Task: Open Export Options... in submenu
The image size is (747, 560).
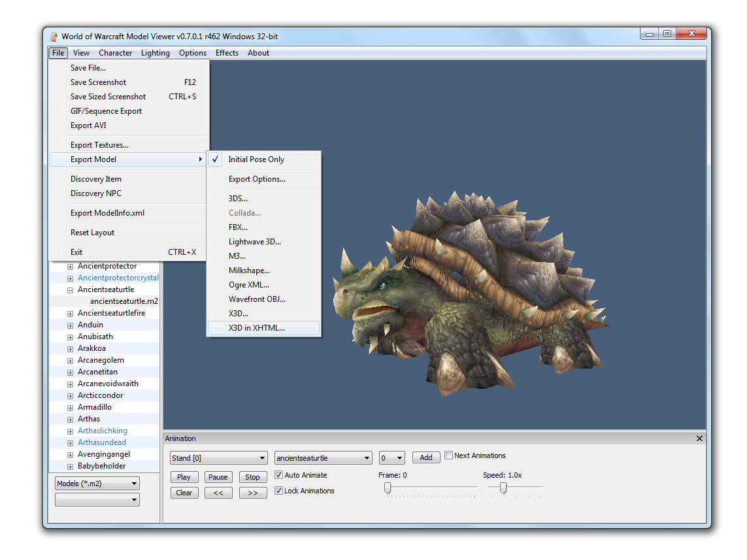Action: [264, 179]
